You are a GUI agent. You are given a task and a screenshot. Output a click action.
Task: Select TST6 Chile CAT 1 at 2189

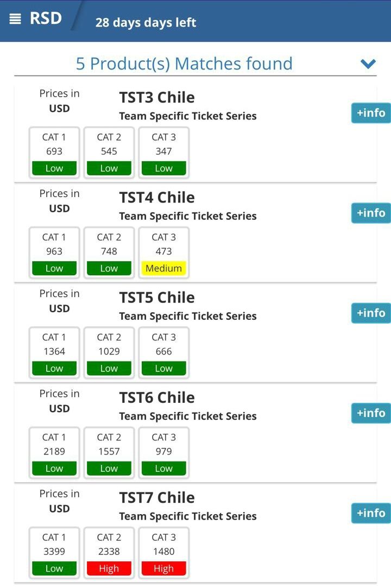(x=54, y=452)
